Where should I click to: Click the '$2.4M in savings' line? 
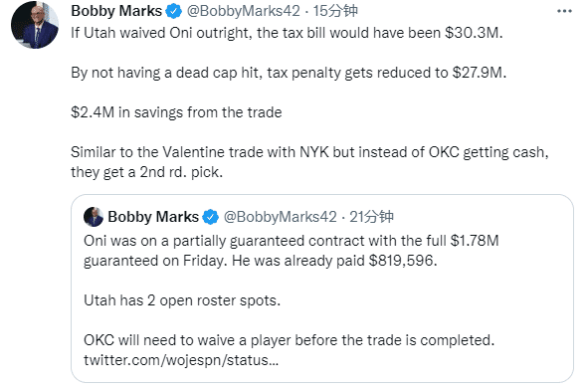click(176, 112)
